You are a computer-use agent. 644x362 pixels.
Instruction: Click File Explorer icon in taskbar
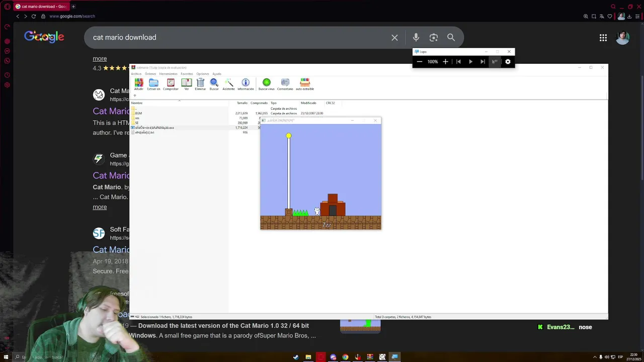coord(308,357)
